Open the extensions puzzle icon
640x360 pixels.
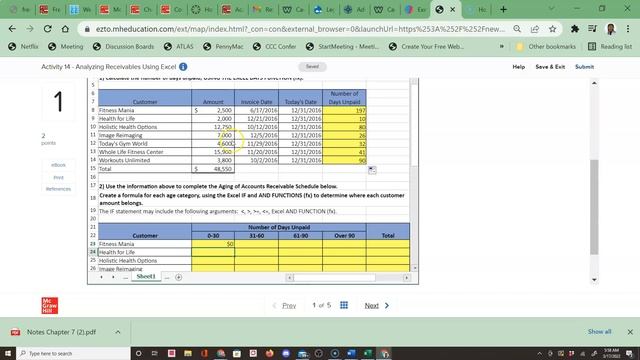click(575, 29)
